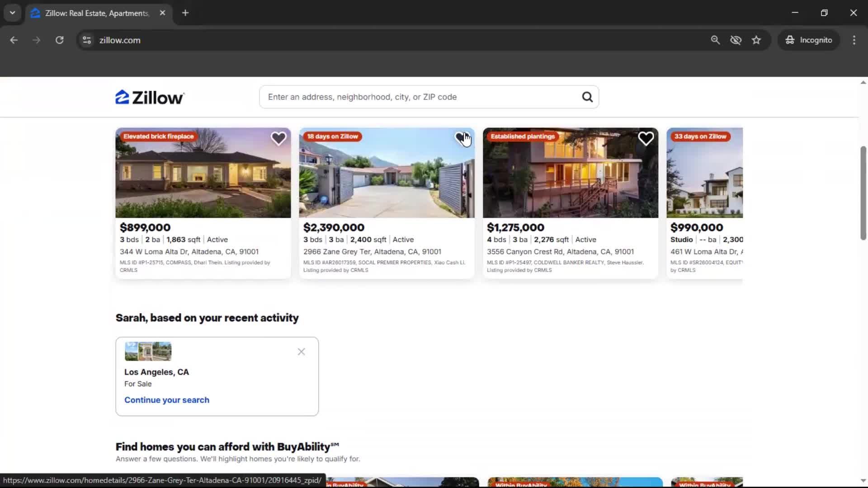This screenshot has height=488, width=868.
Task: Click the Continue your search link
Action: point(166,400)
